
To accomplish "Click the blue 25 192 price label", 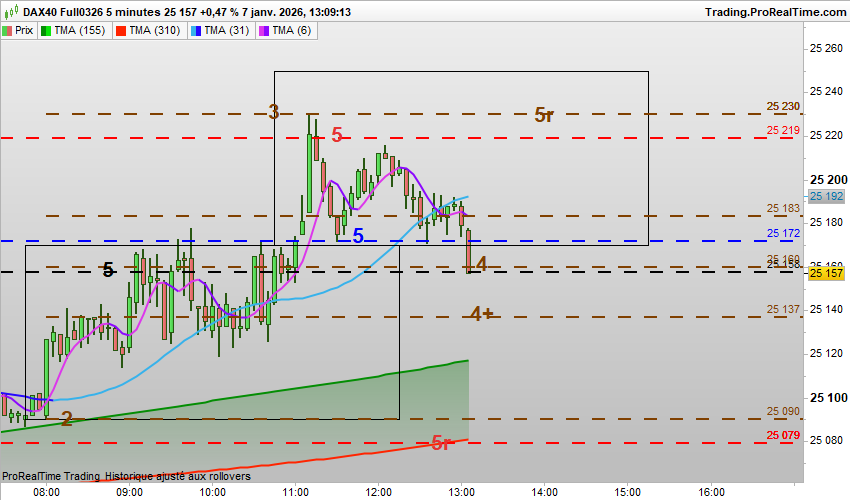I will click(826, 196).
